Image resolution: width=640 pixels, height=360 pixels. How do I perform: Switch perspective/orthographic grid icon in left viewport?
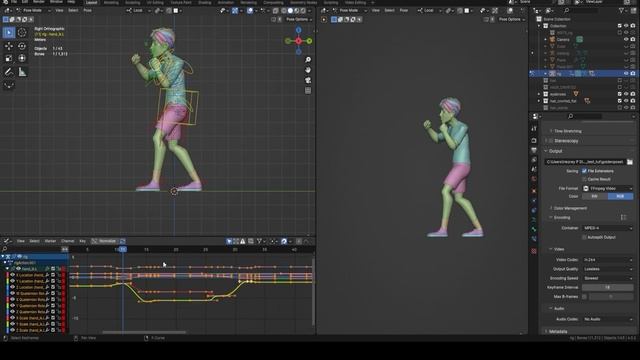(308, 91)
